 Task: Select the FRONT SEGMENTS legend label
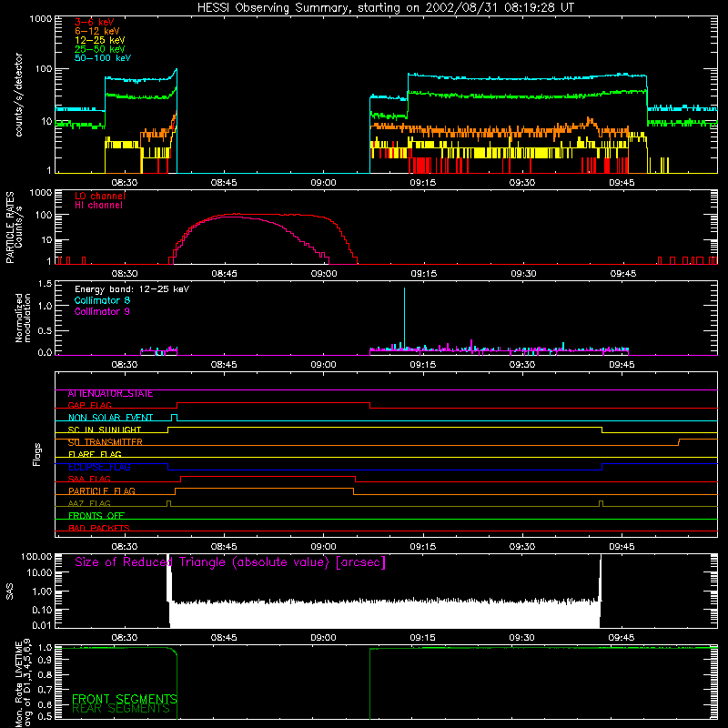[125, 699]
